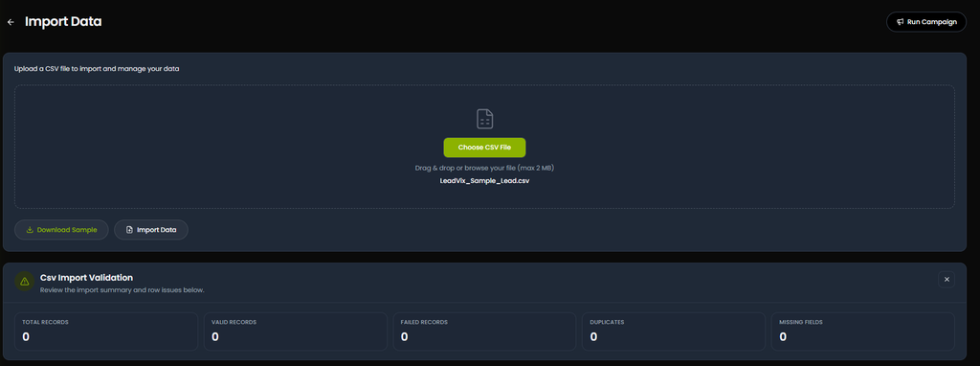Dismiss the Csv Import Validation panel with the X
This screenshot has height=366, width=980.
[x=947, y=280]
